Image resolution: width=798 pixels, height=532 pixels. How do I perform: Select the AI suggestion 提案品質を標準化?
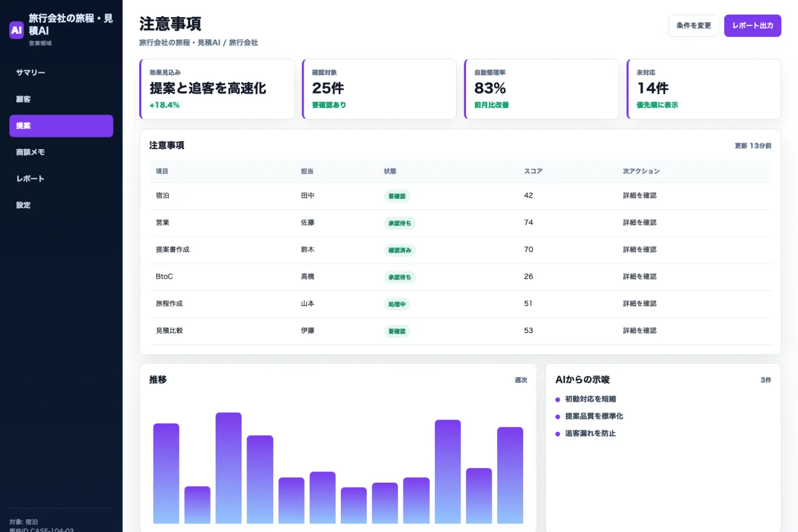coord(594,416)
